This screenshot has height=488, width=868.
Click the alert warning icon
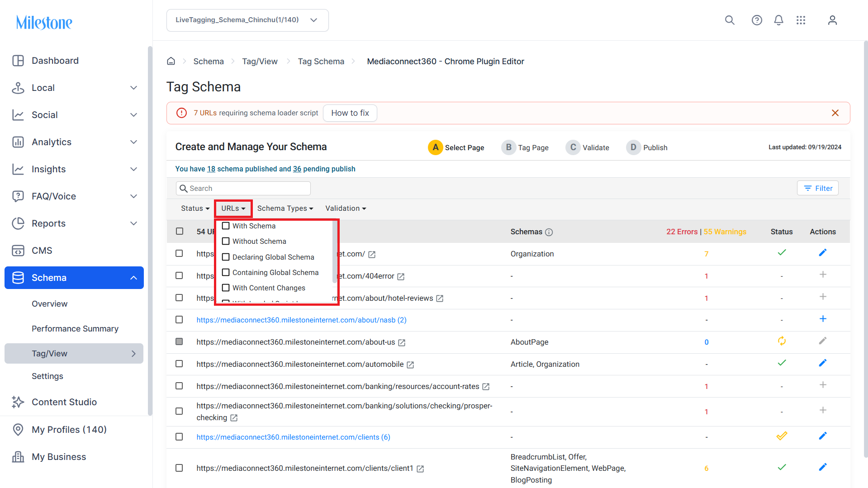pyautogui.click(x=181, y=113)
